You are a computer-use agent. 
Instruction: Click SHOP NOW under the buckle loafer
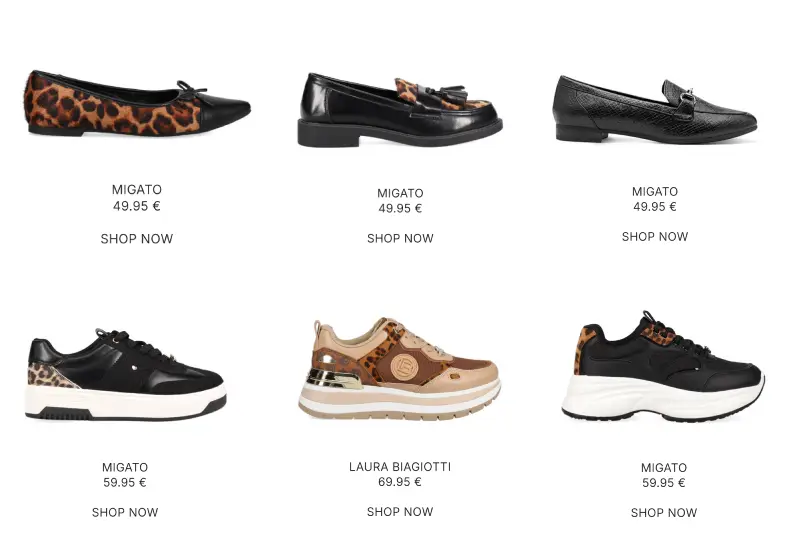(655, 237)
